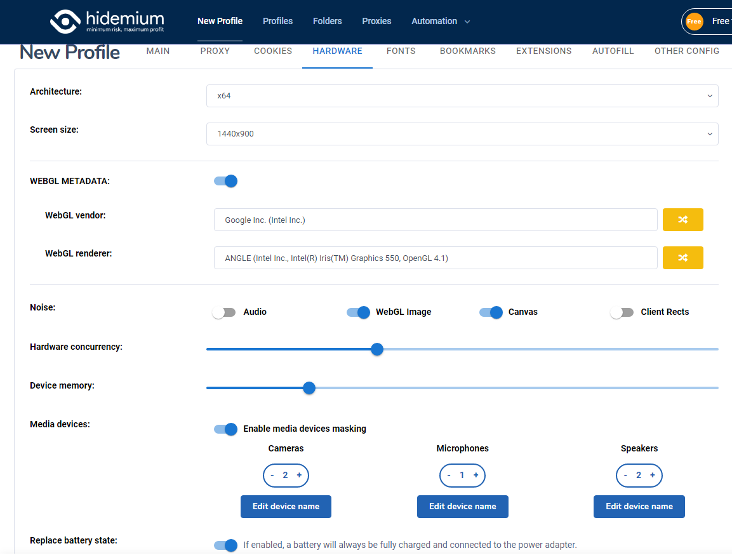Screen dimensions: 732x560
Task: Expand the Automation menu
Action: [440, 21]
